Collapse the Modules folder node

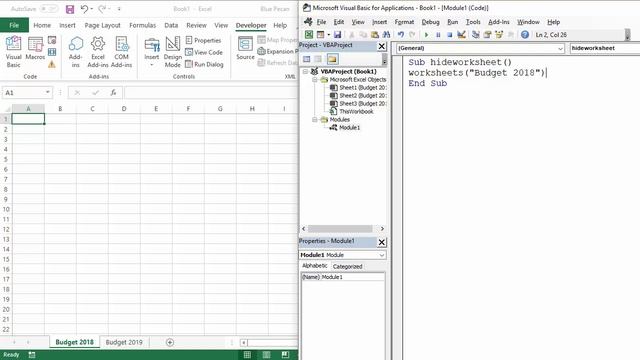(315, 120)
